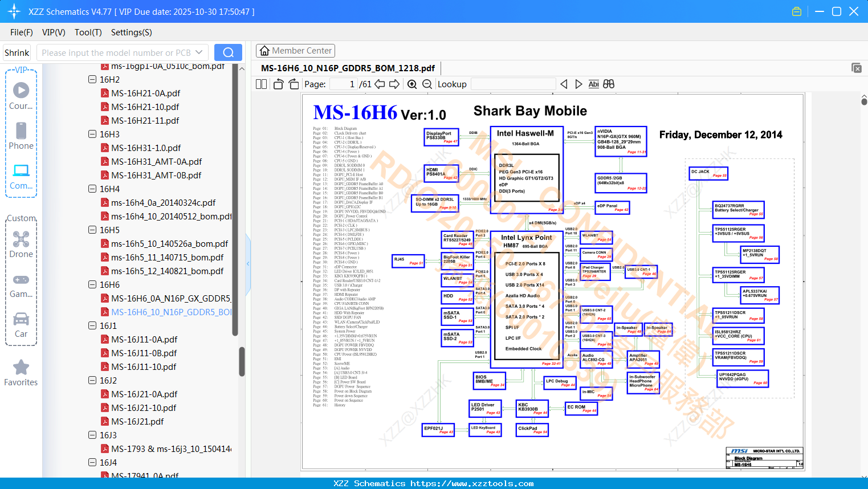Toggle the two-page view icon
Screen dimensions: 868x489
tap(261, 84)
